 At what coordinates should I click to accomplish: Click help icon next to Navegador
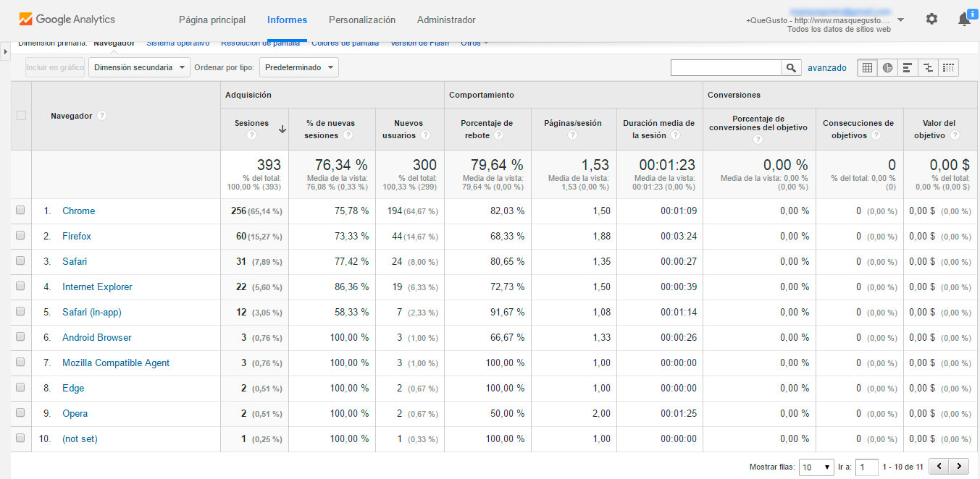(102, 116)
